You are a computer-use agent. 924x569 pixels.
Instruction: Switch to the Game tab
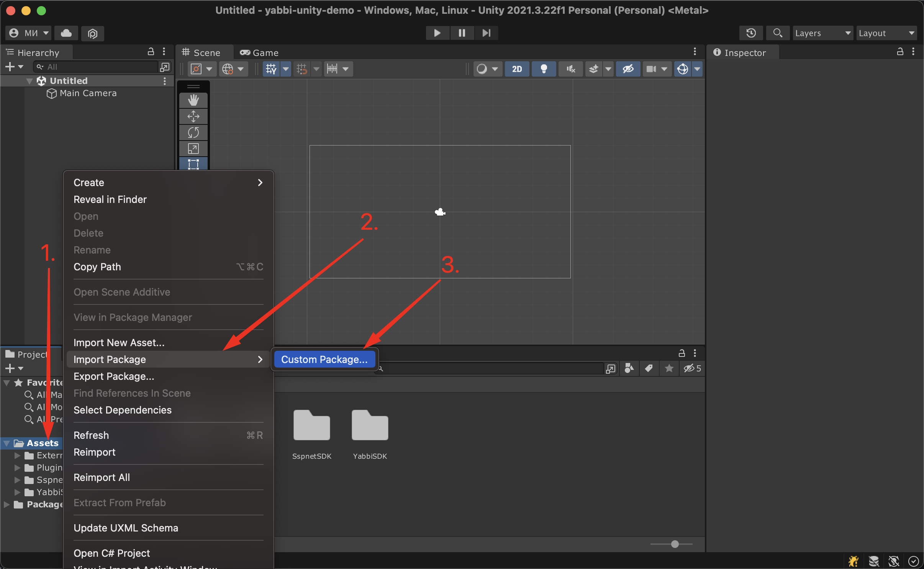[259, 52]
